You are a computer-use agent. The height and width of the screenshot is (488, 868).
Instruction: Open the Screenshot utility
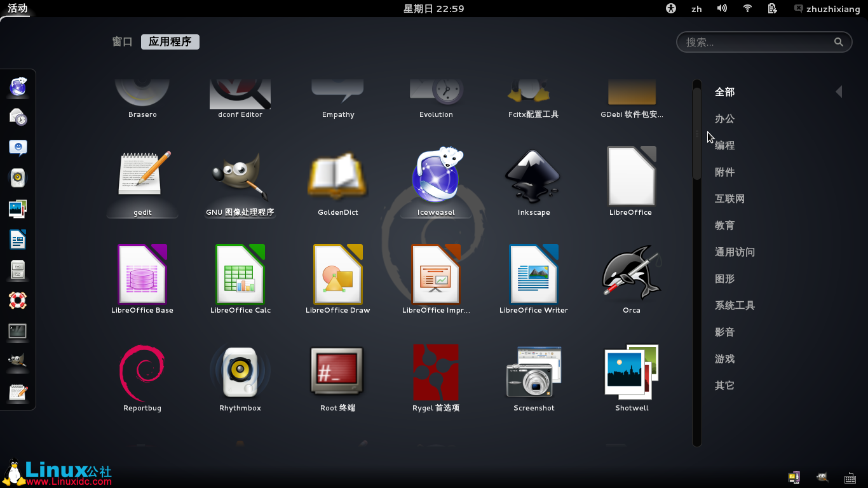tap(534, 372)
